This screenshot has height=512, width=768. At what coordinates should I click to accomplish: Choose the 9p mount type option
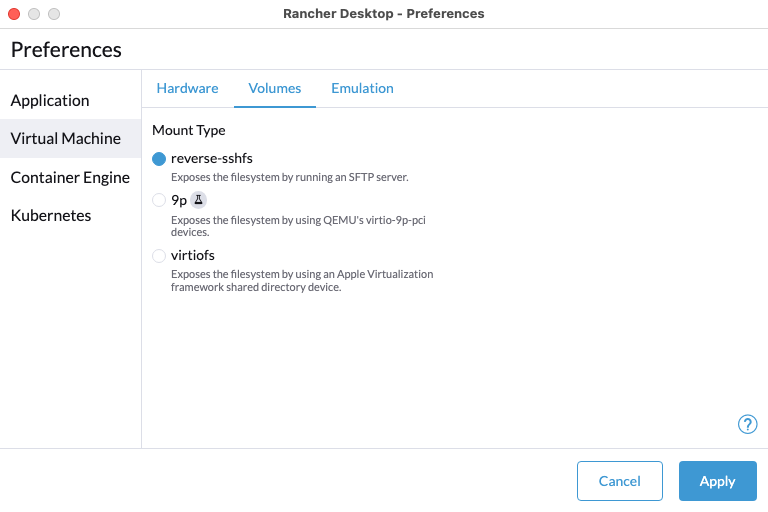pos(159,200)
